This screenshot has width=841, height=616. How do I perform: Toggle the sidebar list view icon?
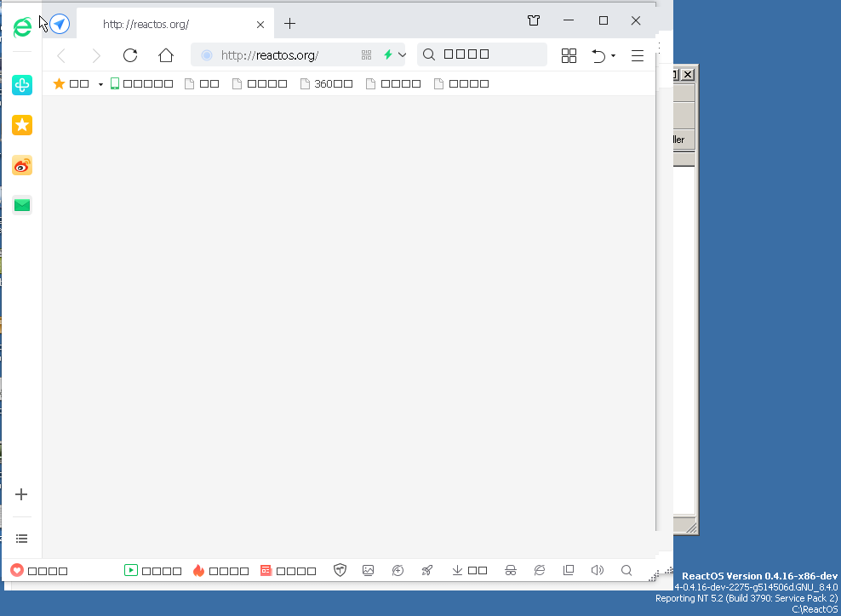click(x=22, y=539)
